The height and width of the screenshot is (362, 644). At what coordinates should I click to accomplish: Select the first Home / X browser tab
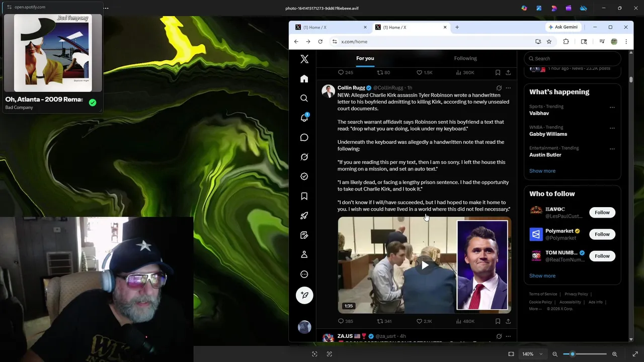pos(331,27)
